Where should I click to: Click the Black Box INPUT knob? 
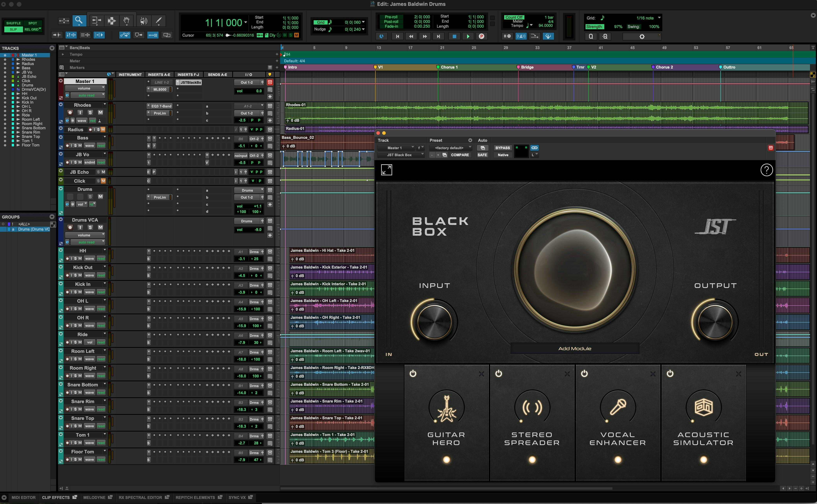click(434, 322)
